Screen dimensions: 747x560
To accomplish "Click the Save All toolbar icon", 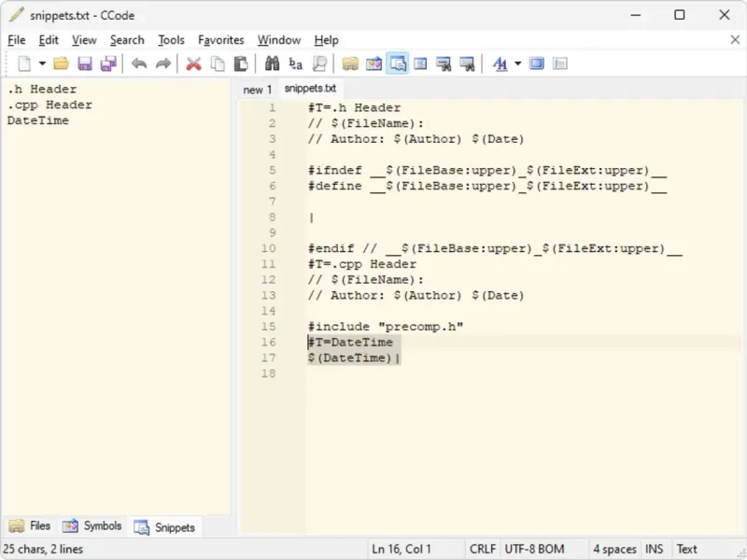I will pyautogui.click(x=108, y=63).
